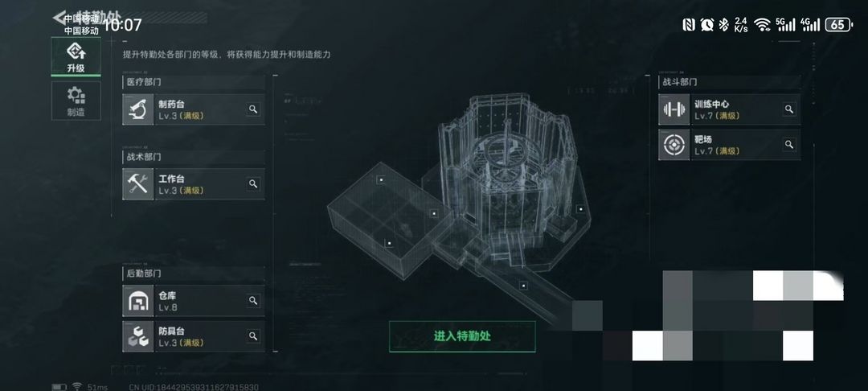Click the hammer and wrench icon for 工作台
Image resolution: width=868 pixels, height=391 pixels.
tap(138, 184)
